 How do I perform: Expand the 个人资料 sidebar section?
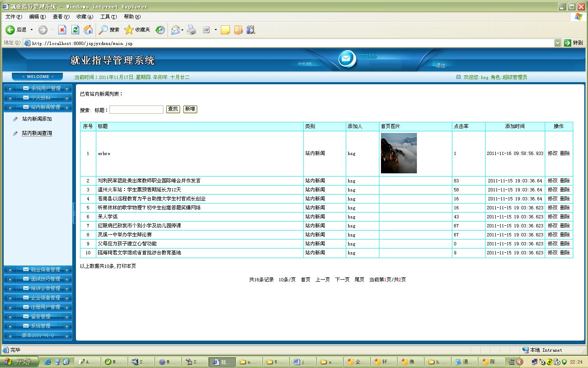pyautogui.click(x=38, y=98)
